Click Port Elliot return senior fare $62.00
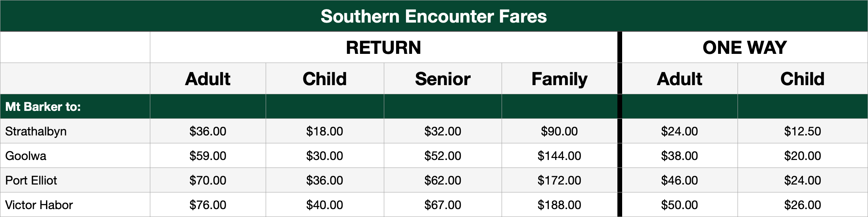 [x=443, y=180]
